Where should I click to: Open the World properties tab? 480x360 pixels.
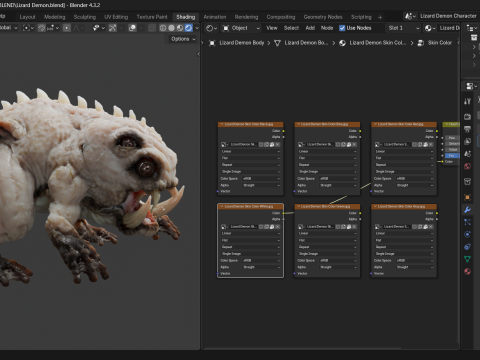coord(467,166)
